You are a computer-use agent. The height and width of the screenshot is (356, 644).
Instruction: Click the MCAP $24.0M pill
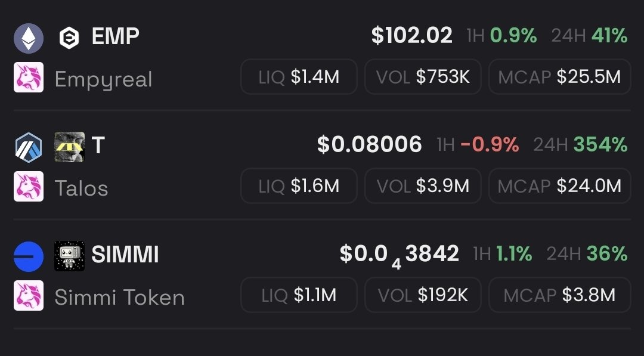(x=560, y=186)
